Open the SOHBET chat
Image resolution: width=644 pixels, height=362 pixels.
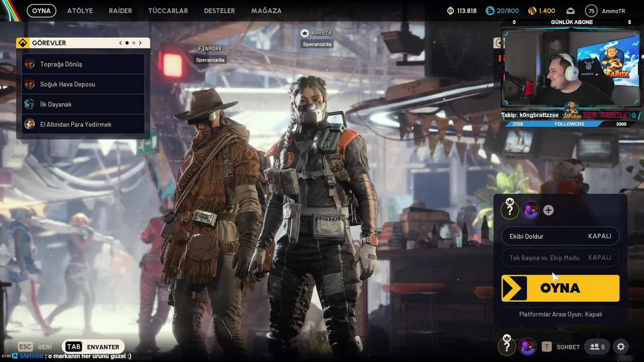coord(568,347)
